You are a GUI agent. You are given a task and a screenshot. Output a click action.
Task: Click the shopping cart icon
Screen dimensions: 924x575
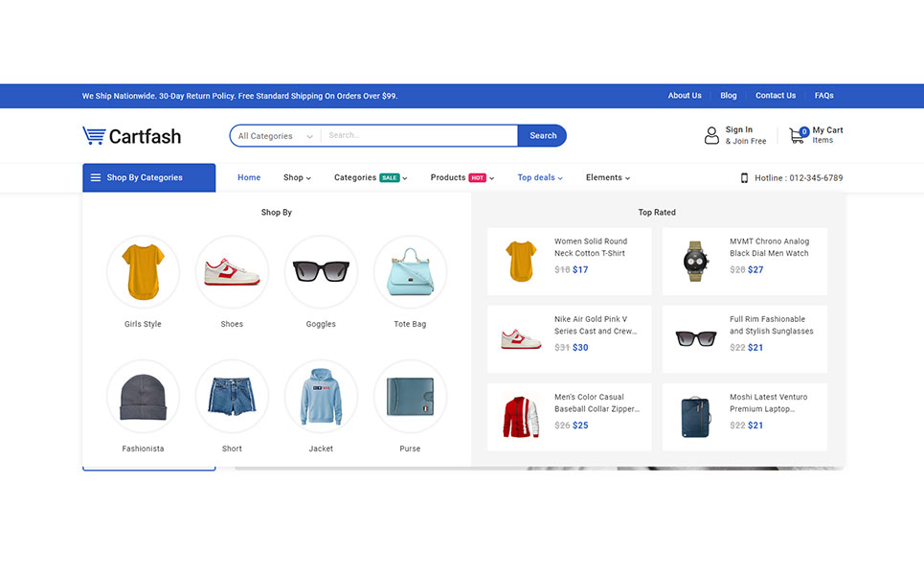pos(797,136)
